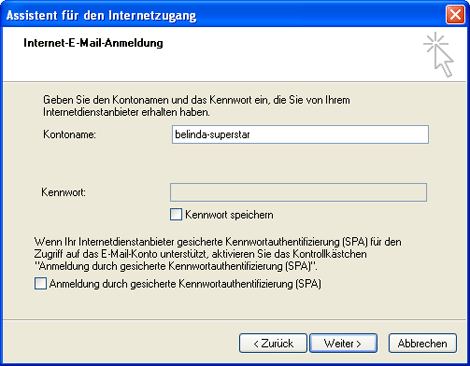Close the Assistent für den Internetzugang window
The image size is (470, 366).
(455, 15)
